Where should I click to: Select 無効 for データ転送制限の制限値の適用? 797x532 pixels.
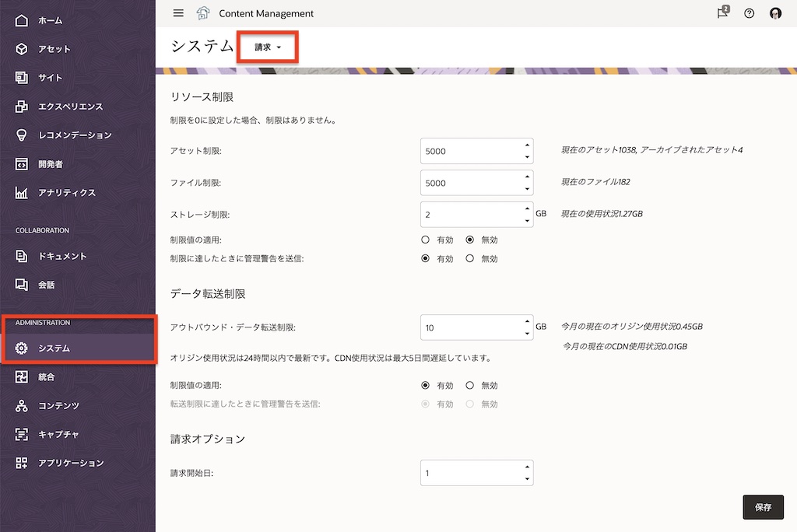coord(472,385)
